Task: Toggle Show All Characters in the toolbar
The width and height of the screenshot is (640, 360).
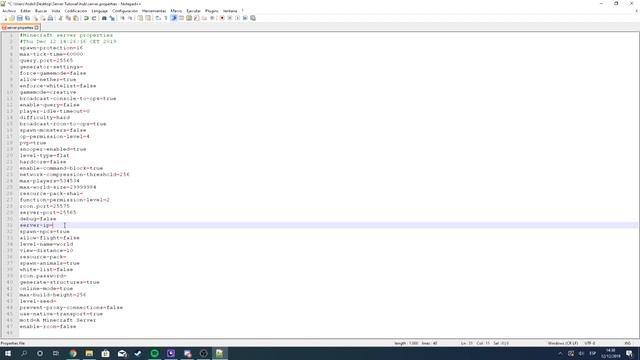Action: (x=166, y=18)
